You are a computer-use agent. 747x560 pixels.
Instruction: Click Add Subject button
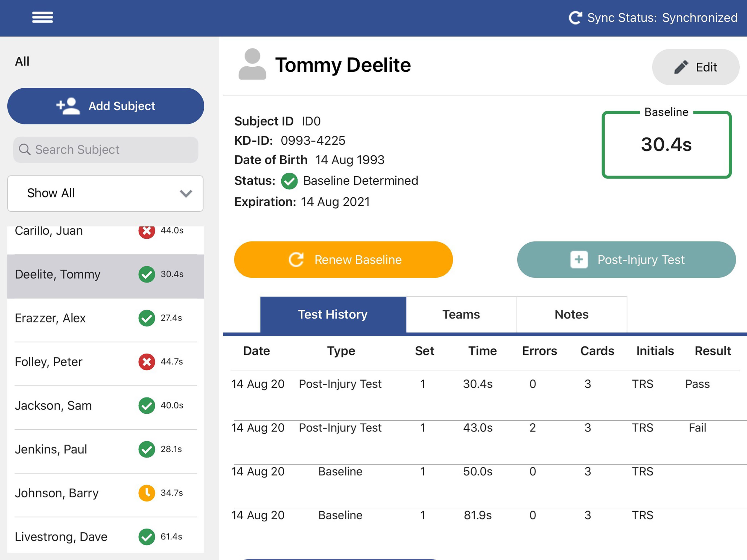point(106,106)
